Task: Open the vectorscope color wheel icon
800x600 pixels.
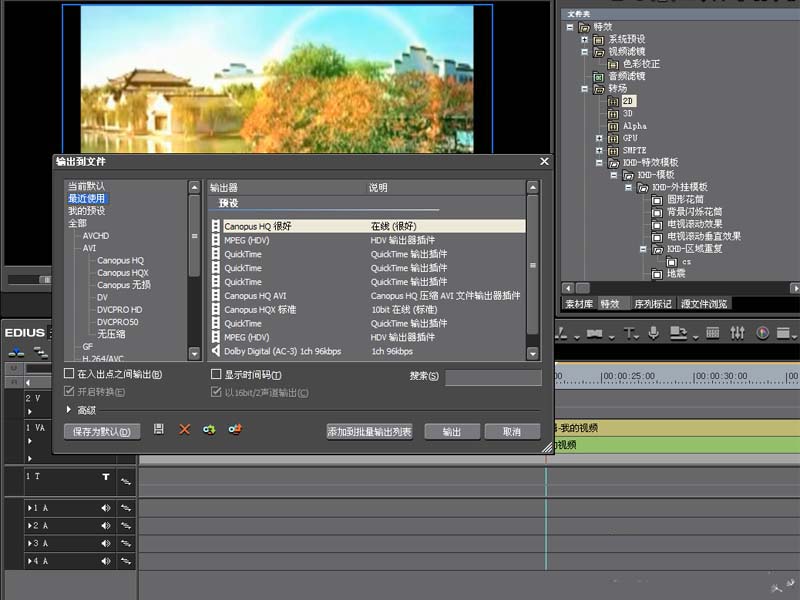Action: coord(762,334)
